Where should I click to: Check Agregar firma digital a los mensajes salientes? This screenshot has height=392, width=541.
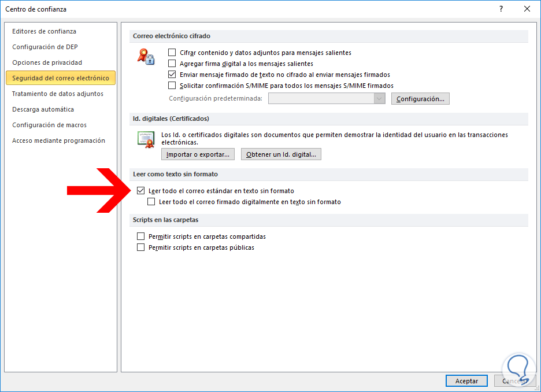(172, 64)
